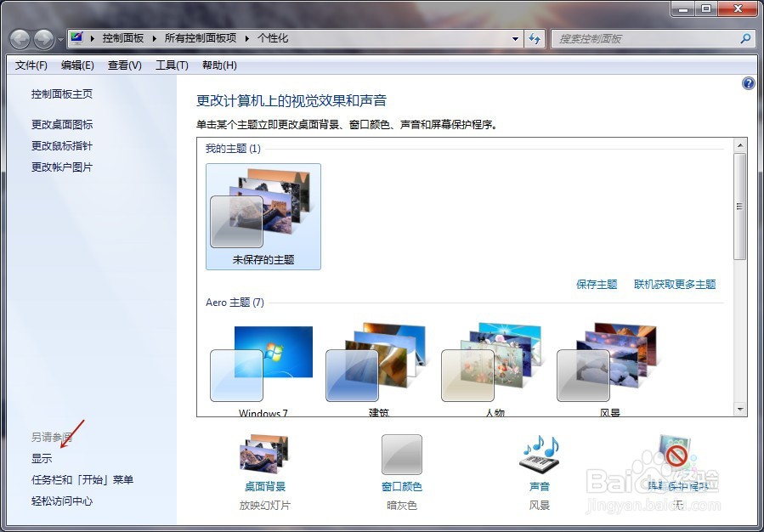Open the 窗口颜色 (window color) settings icon
764x532 pixels.
pos(401,455)
